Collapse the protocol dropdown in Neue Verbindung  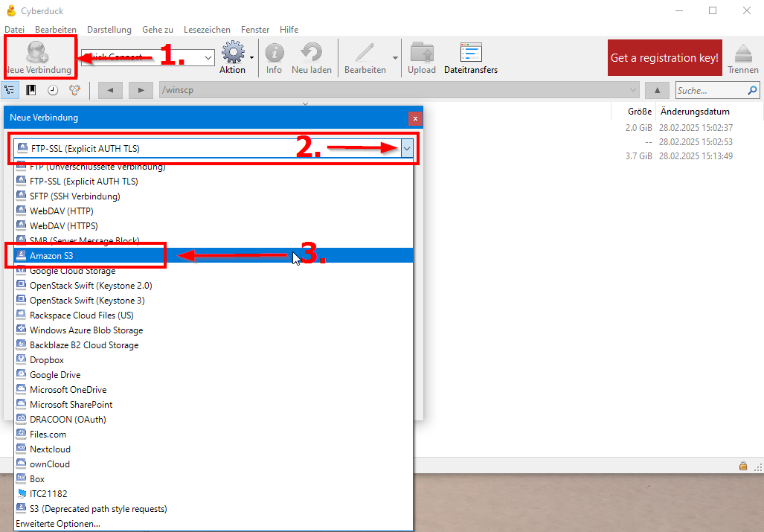pos(406,149)
